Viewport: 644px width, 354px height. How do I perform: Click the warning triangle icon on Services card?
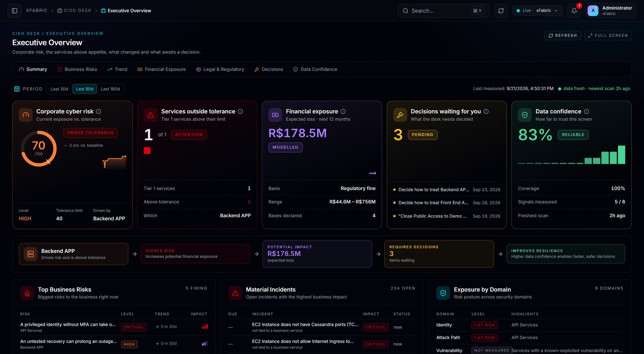coord(151,115)
